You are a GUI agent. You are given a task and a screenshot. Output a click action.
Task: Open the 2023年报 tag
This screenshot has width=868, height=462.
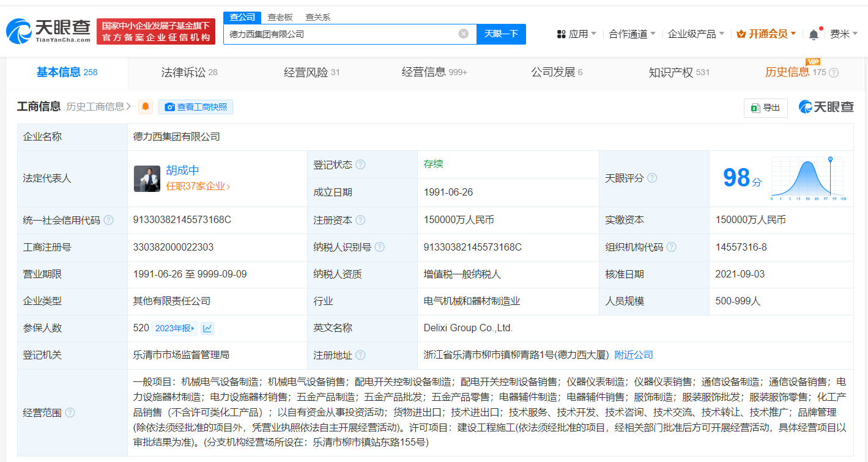(175, 328)
